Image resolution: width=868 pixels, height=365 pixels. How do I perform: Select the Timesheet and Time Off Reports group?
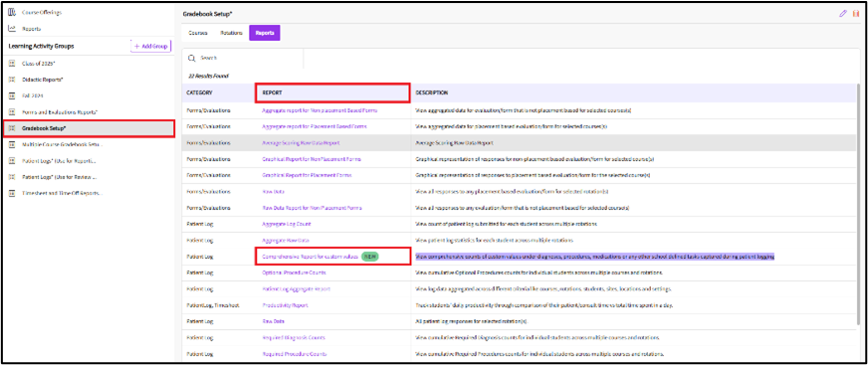coord(62,194)
